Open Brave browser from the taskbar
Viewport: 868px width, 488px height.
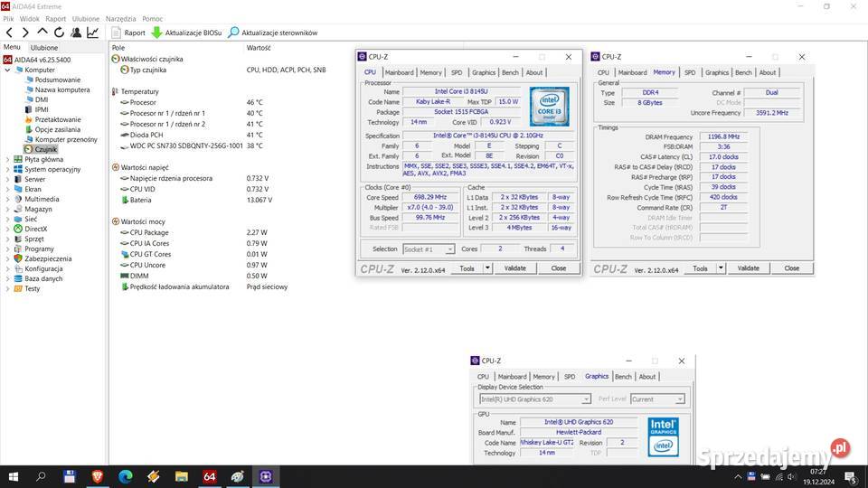pos(98,476)
